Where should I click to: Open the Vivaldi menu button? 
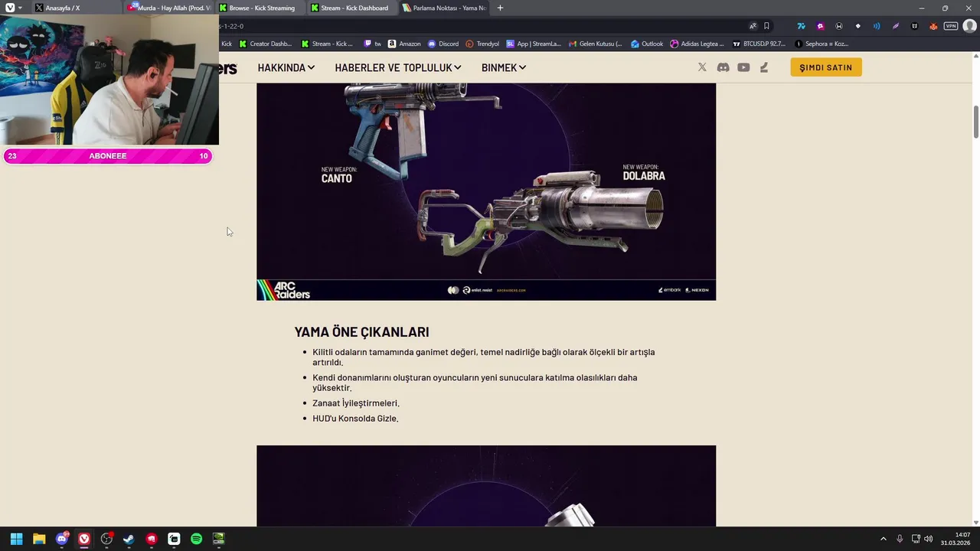coord(9,8)
